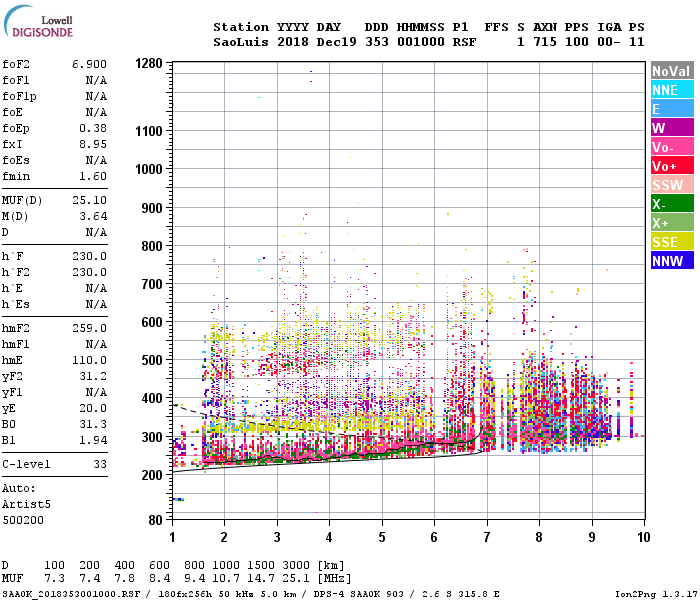Select the X- dark green legend swatch
This screenshot has width=700, height=600.
tap(672, 204)
